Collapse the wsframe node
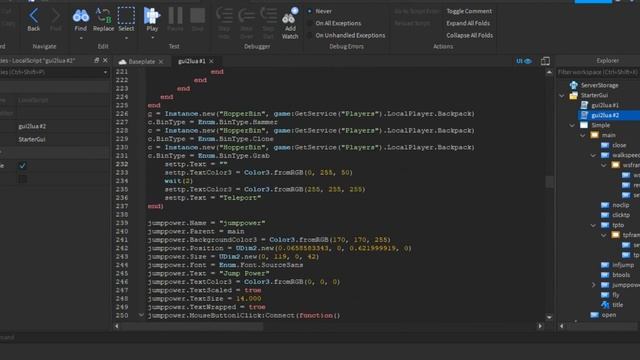Viewport: 640px width, 360px height. click(604, 165)
